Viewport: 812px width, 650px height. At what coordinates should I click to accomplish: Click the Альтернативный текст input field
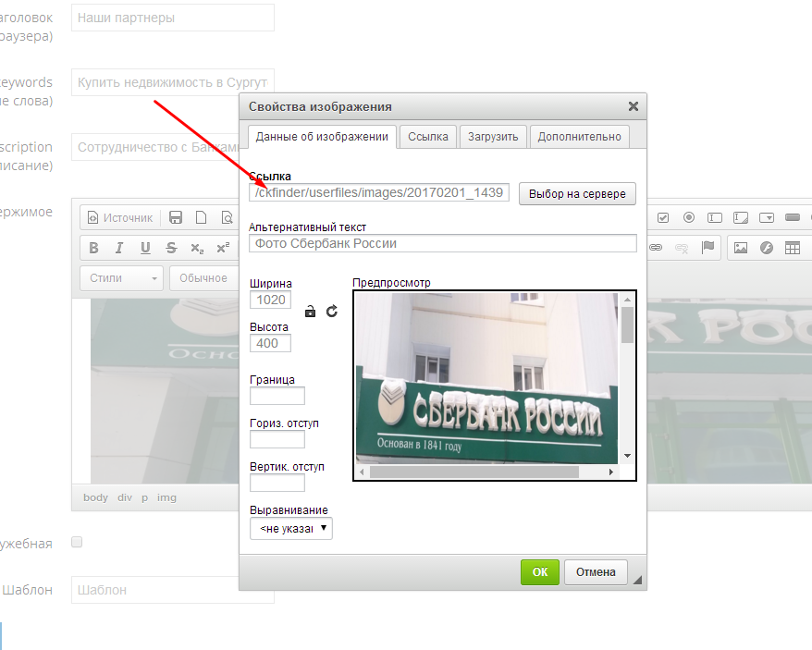pos(442,243)
